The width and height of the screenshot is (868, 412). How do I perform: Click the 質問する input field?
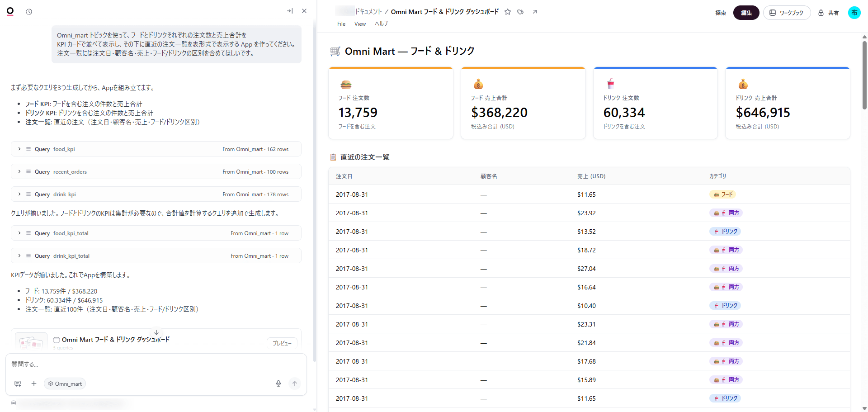tap(156, 364)
